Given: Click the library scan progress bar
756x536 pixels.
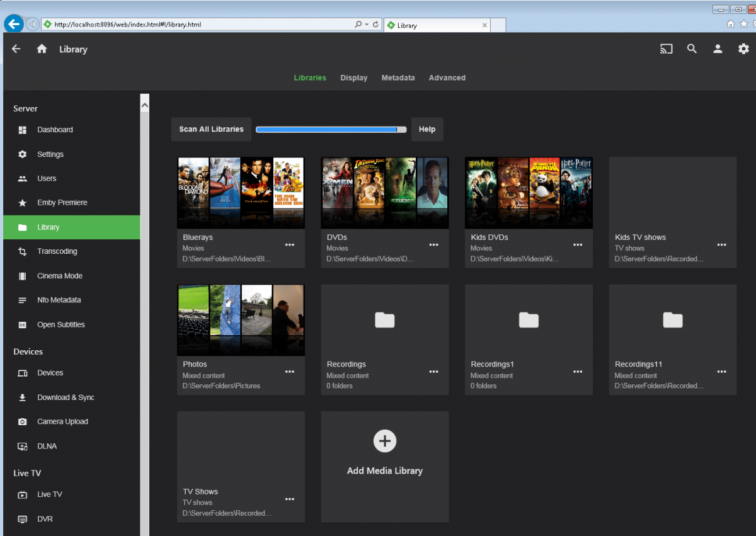Looking at the screenshot, I should (x=331, y=130).
